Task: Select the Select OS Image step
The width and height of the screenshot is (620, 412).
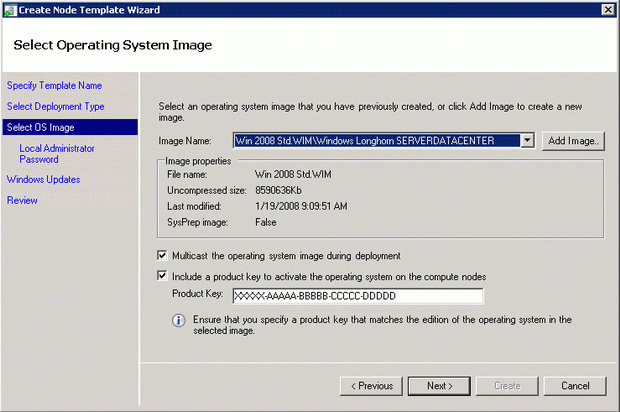Action: (41, 127)
